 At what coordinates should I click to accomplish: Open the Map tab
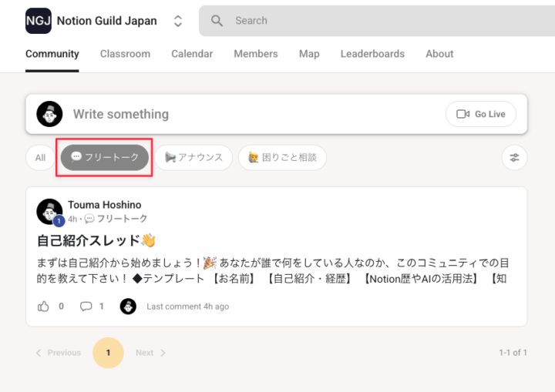309,54
